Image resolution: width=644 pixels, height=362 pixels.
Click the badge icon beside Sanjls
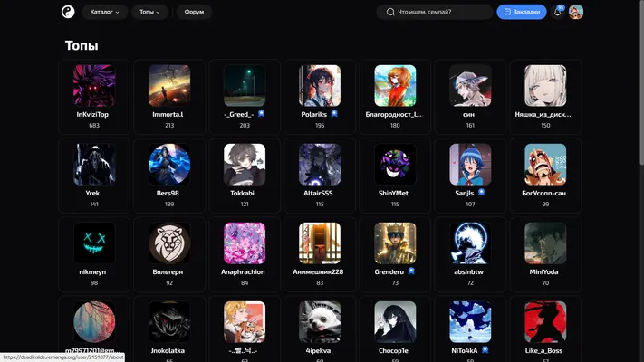481,193
